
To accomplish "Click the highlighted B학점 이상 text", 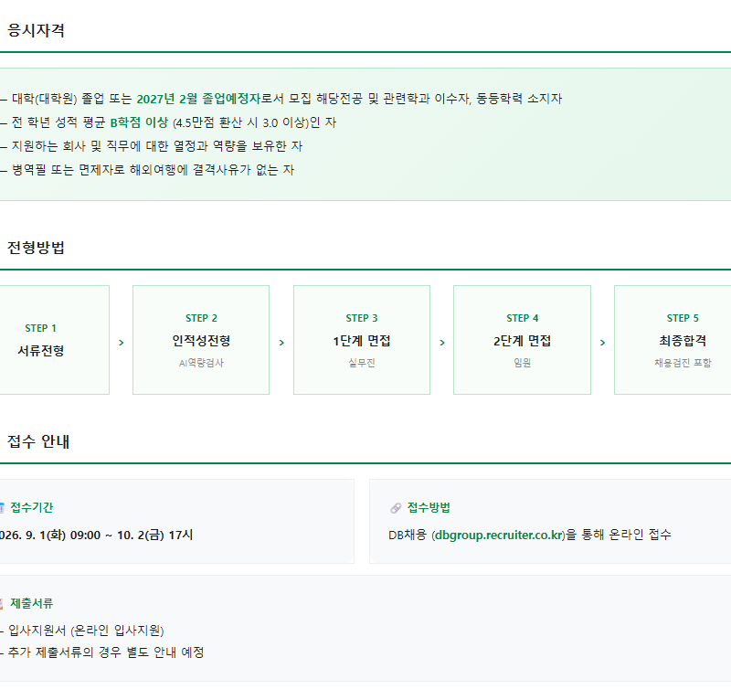I will pyautogui.click(x=139, y=122).
